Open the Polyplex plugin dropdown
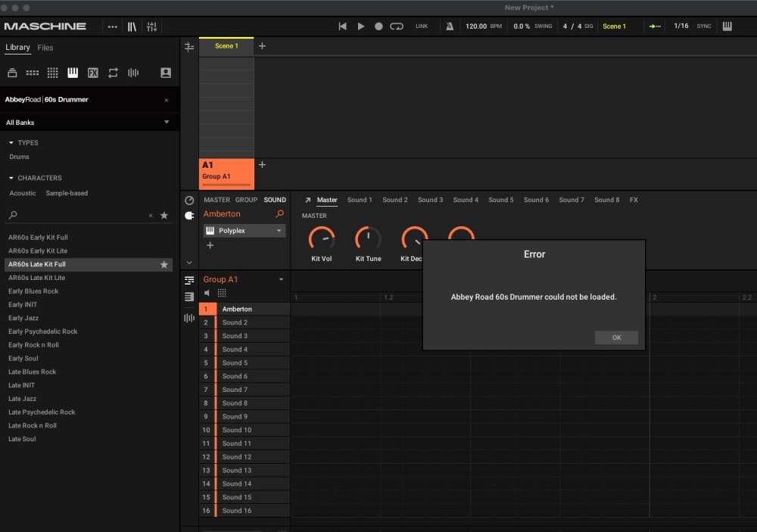Viewport: 757px width, 532px height. 279,231
